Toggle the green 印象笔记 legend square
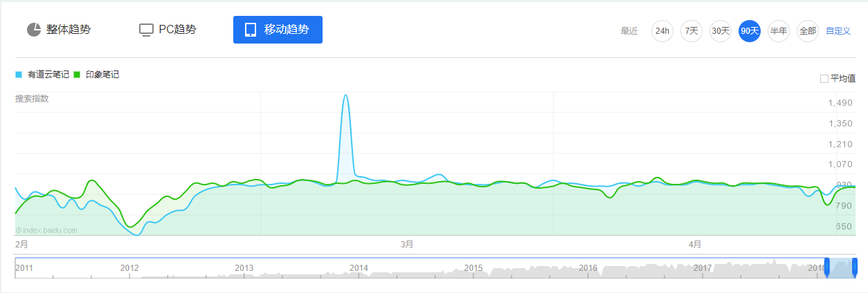 click(x=77, y=75)
